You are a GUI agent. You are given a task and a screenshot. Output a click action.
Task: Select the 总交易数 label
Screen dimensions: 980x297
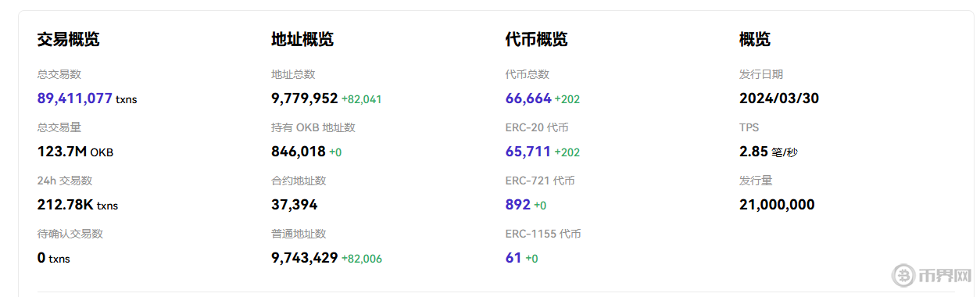(x=59, y=74)
